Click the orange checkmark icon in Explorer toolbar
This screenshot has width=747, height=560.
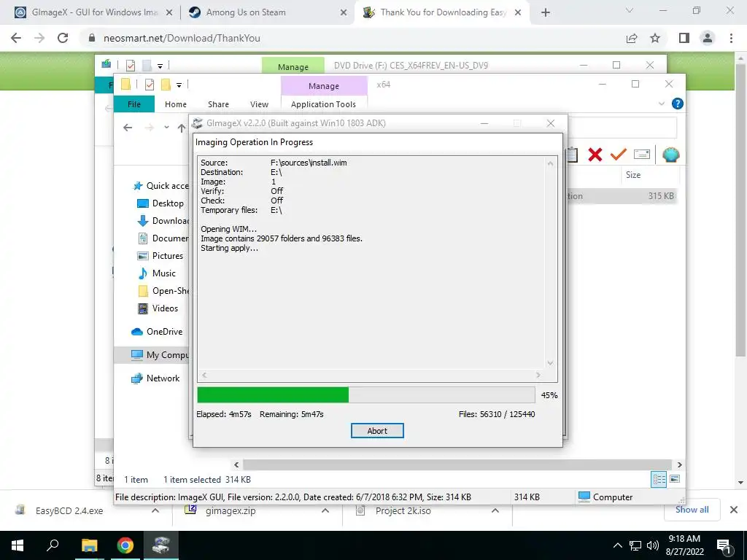[x=618, y=155]
